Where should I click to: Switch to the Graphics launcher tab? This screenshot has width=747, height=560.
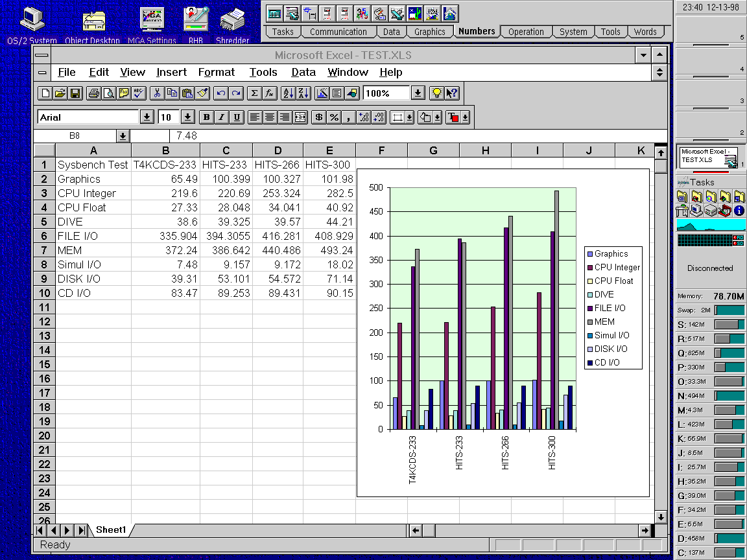430,32
